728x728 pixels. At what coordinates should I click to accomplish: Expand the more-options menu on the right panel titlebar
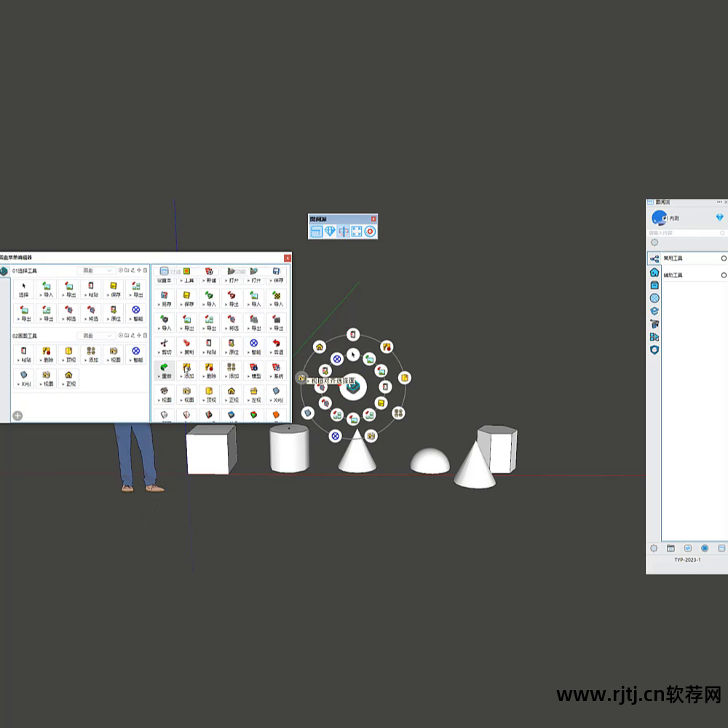pos(719,202)
